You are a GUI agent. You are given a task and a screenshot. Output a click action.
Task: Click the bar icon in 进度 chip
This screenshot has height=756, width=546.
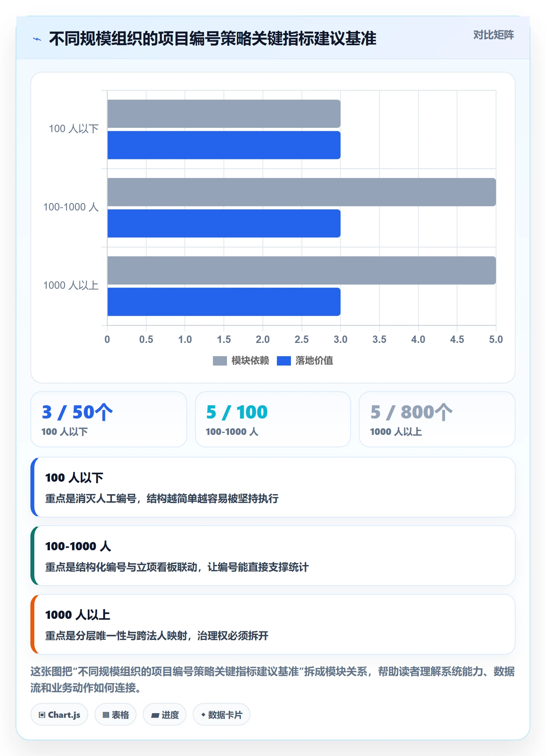[155, 715]
